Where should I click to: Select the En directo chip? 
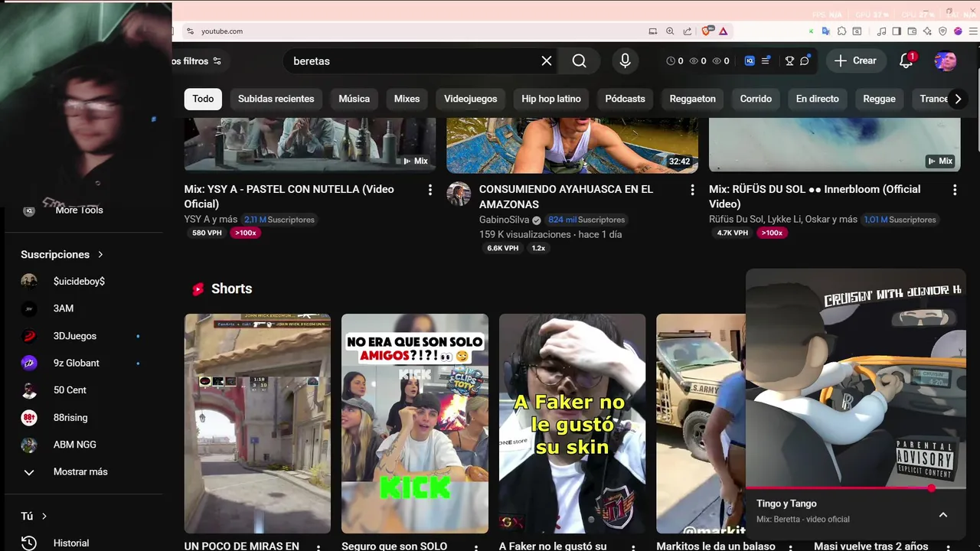pos(818,99)
